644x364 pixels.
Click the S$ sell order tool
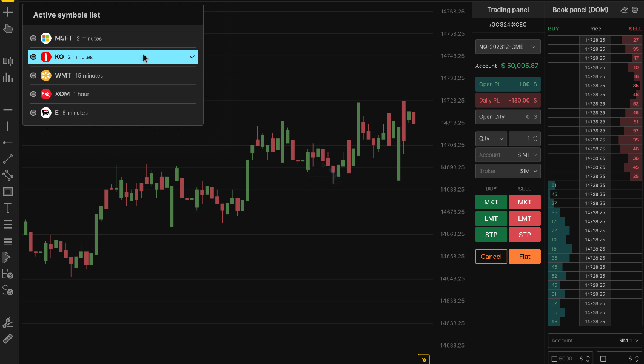coord(8,290)
